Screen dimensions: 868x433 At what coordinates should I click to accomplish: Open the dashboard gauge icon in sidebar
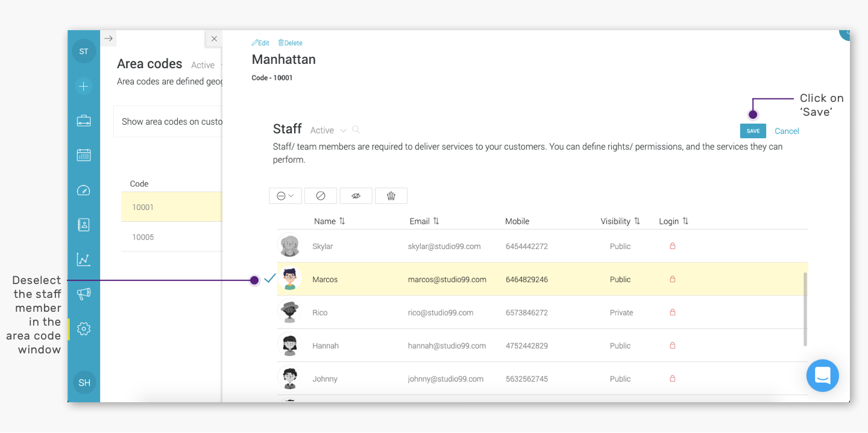pos(84,191)
